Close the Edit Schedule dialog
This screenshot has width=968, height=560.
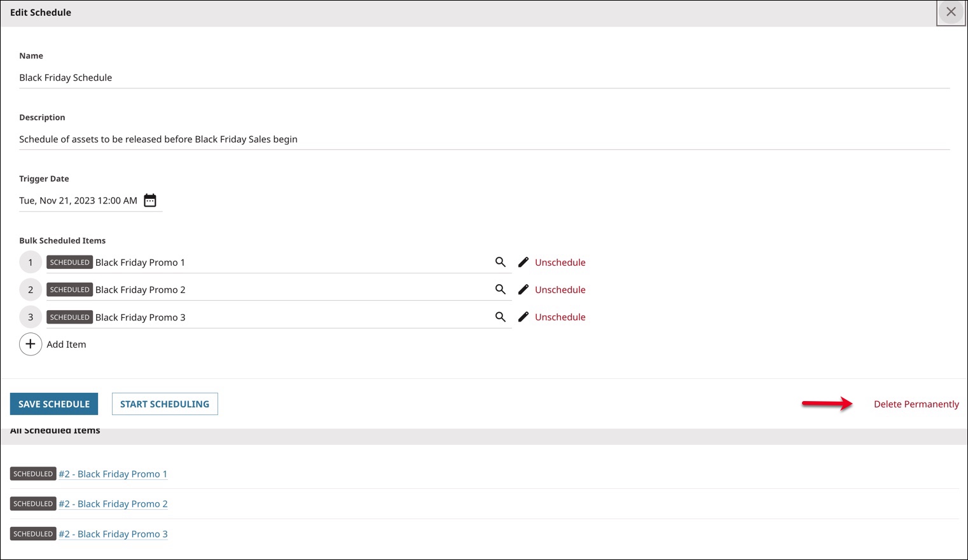pos(951,12)
